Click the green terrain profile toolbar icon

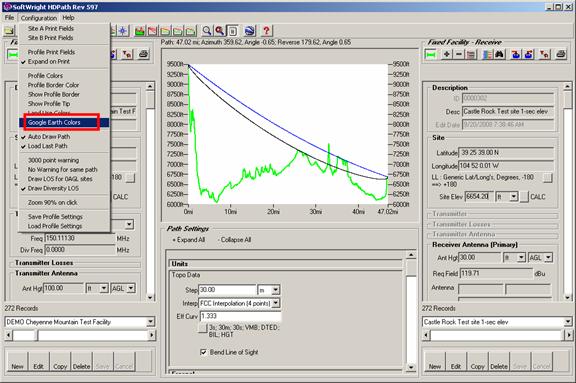coord(140,31)
